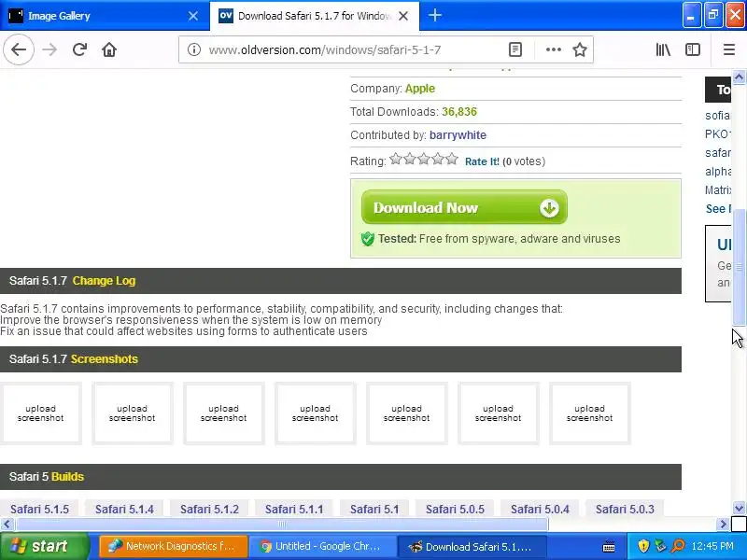The width and height of the screenshot is (747, 560).
Task: Click the Rate It! link
Action: coord(482,161)
